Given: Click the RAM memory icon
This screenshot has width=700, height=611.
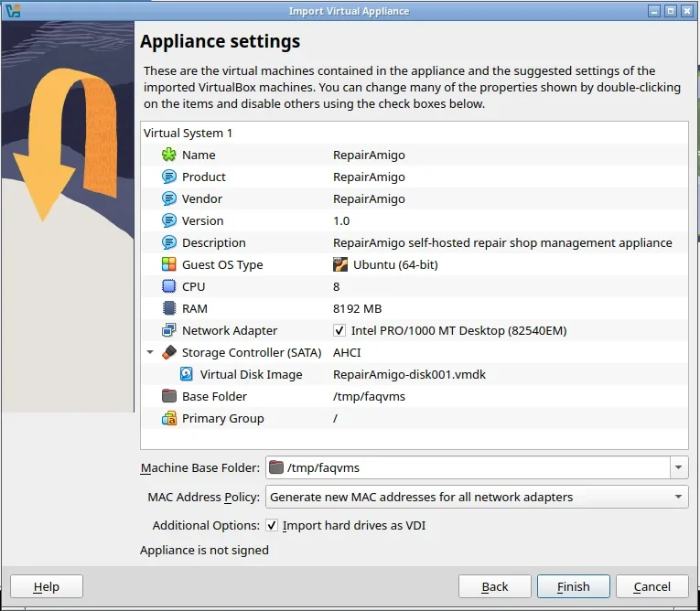Looking at the screenshot, I should tap(168, 308).
